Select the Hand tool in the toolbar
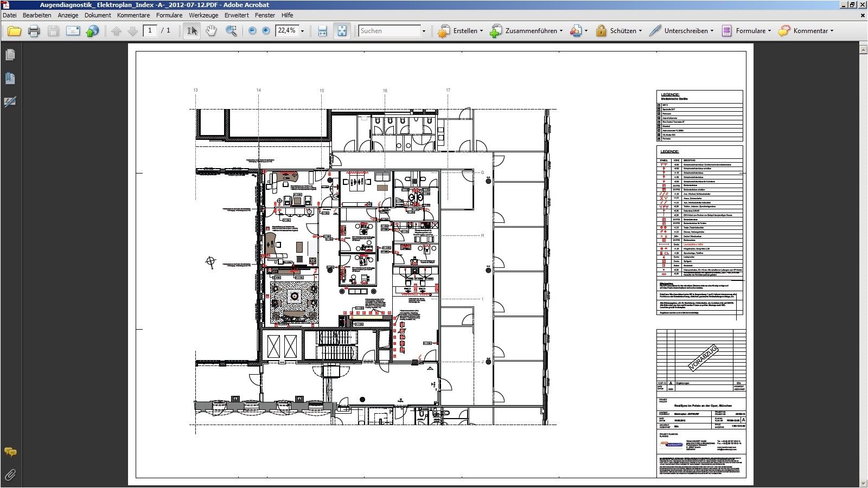This screenshot has width=868, height=488. pos(212,31)
